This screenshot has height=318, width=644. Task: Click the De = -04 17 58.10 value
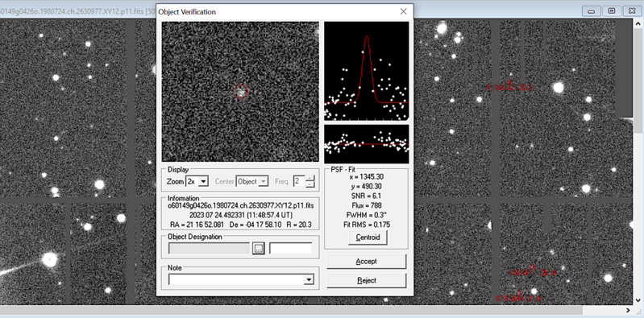pyautogui.click(x=256, y=225)
